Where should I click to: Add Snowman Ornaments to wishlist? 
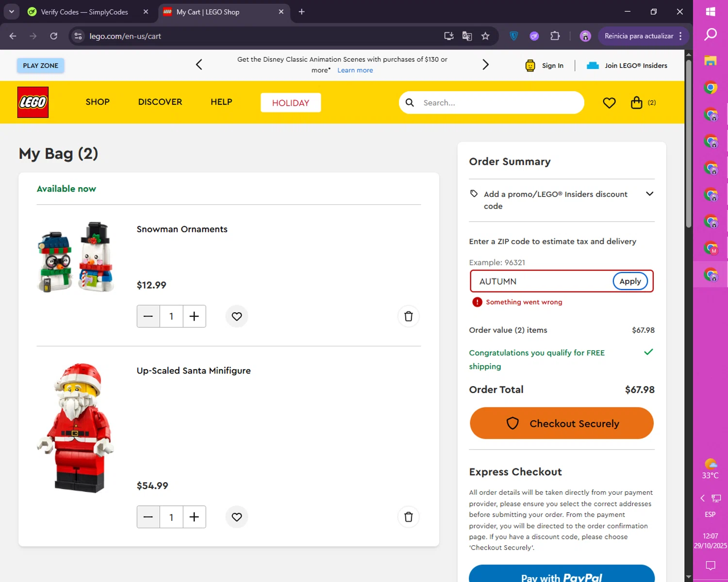[237, 316]
